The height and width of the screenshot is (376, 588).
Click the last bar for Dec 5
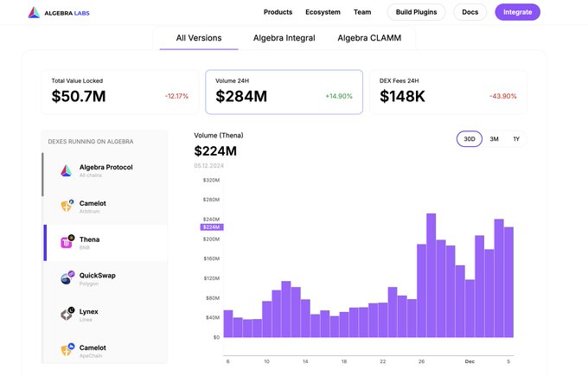tap(508, 282)
